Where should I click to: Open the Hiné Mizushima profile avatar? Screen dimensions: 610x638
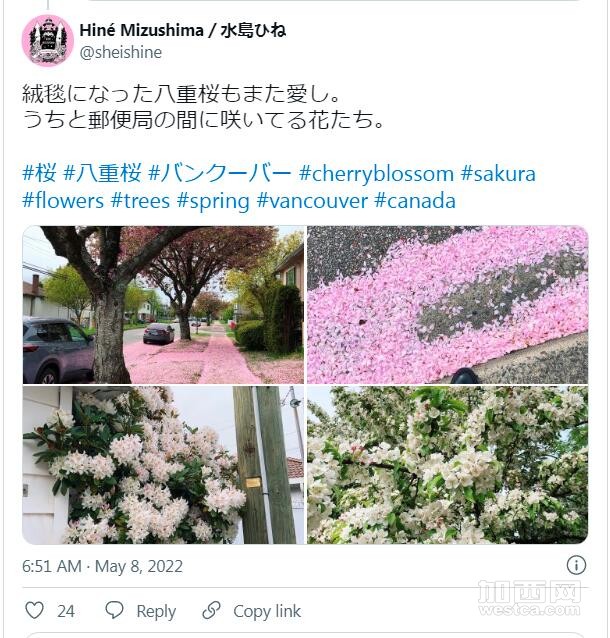48,40
